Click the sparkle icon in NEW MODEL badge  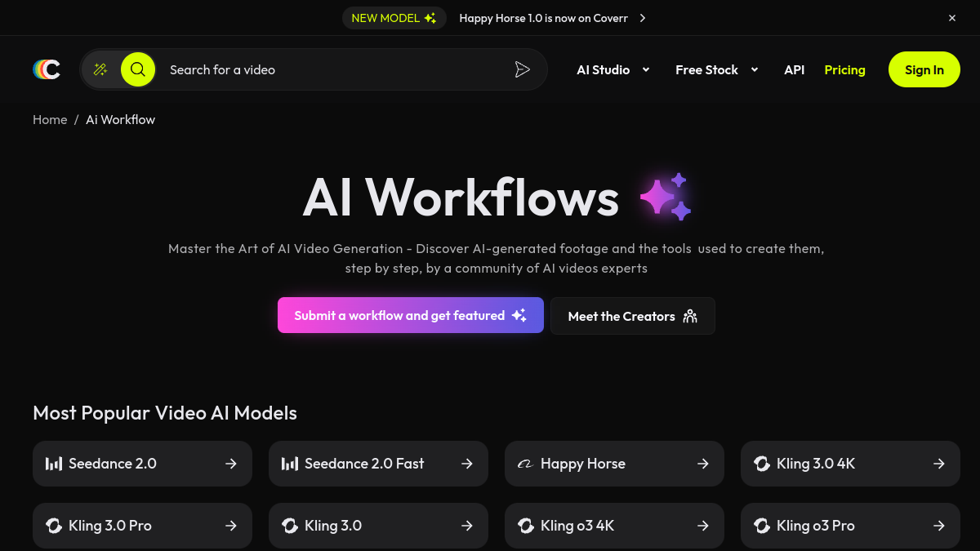(430, 18)
